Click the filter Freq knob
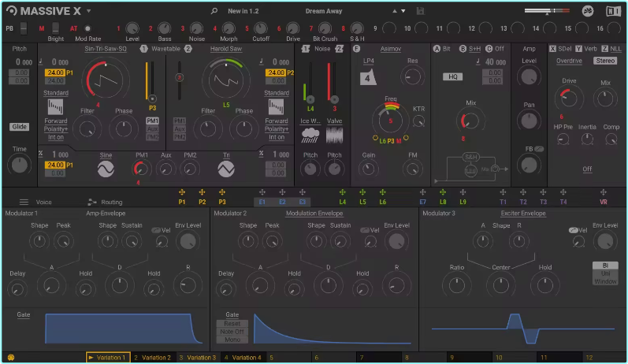 [391, 120]
